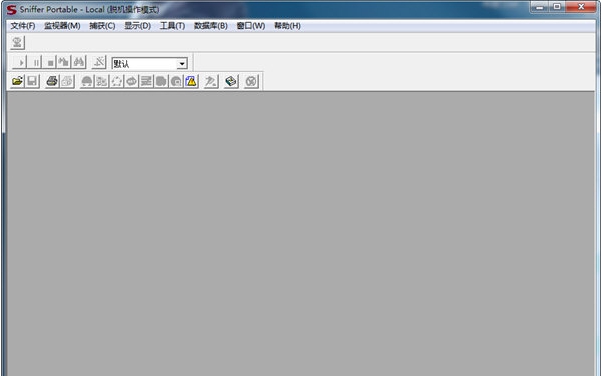
Task: Maximize the Sniffer Portable window
Action: [x=557, y=7]
